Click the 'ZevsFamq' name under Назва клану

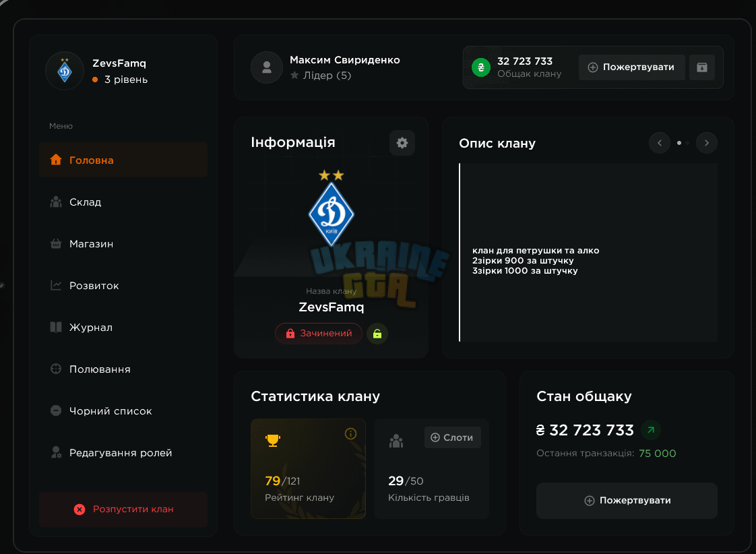pyautogui.click(x=332, y=307)
